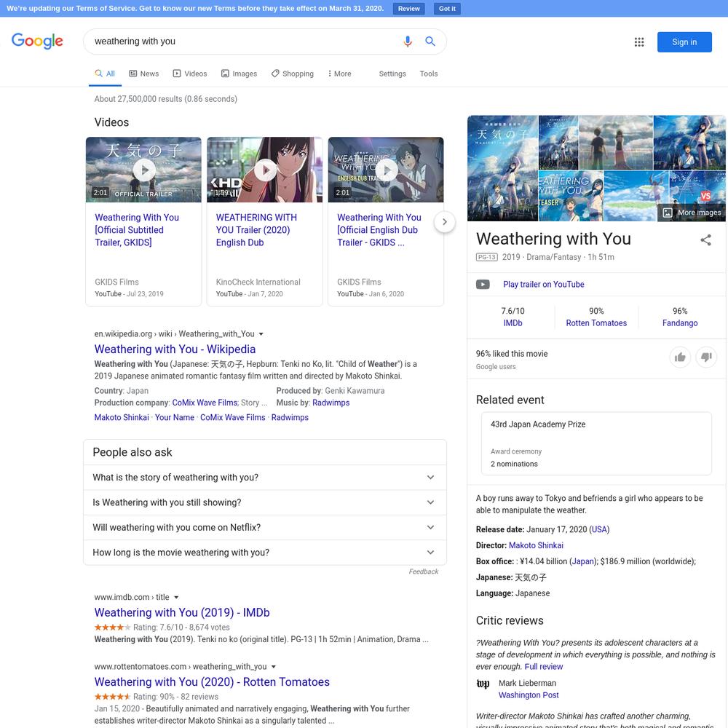This screenshot has width=728, height=728.
Task: Open search Tools
Action: [x=429, y=74]
